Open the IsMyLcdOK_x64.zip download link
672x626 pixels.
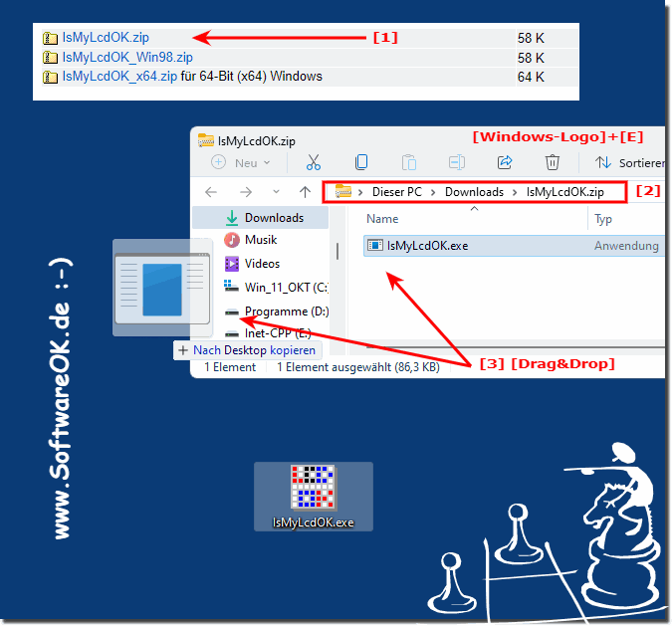pyautogui.click(x=119, y=77)
